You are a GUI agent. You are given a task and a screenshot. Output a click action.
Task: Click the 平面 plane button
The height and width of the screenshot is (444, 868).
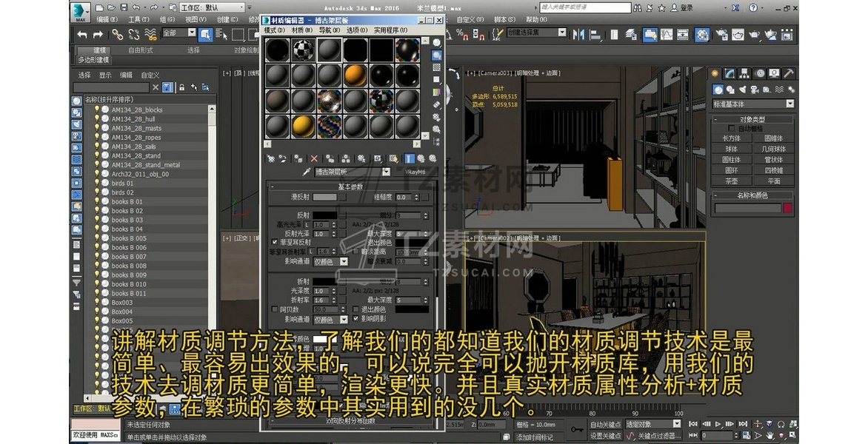773,181
